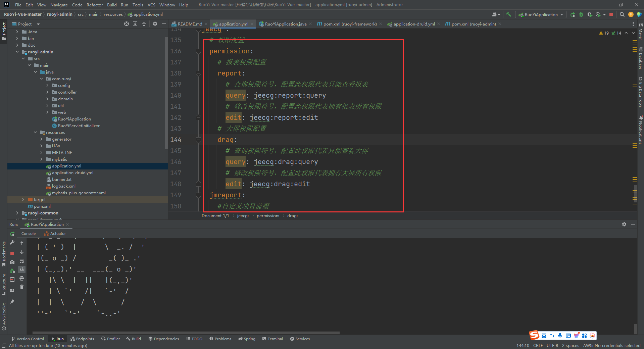Open Project panel gear options
Viewport: 644px width, 349px height.
click(155, 24)
